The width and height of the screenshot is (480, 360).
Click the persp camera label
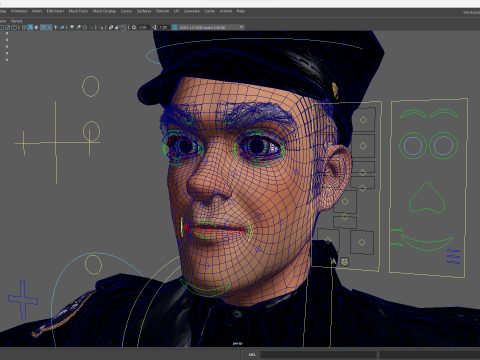pyautogui.click(x=237, y=343)
